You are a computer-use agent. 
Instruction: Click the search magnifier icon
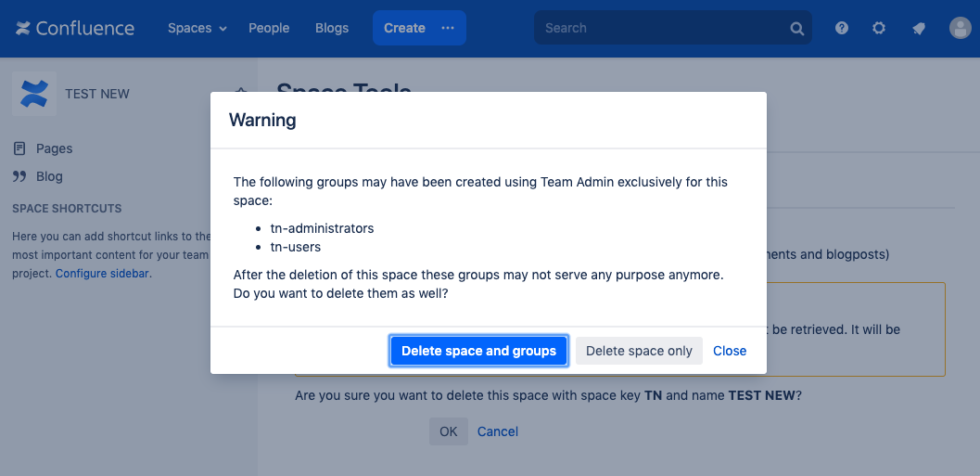coord(796,28)
